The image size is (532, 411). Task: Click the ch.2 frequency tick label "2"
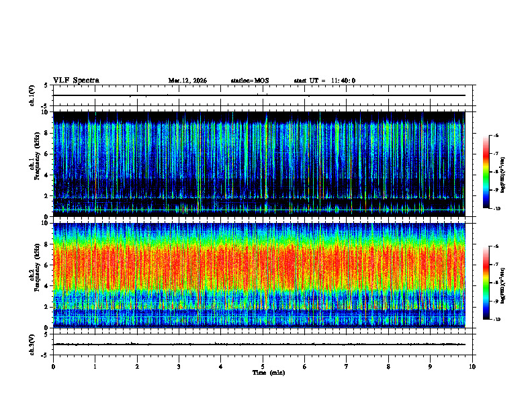coord(47,307)
